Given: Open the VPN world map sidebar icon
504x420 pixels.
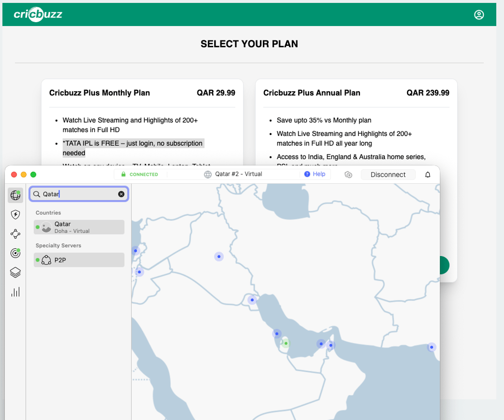Looking at the screenshot, I should pyautogui.click(x=15, y=195).
